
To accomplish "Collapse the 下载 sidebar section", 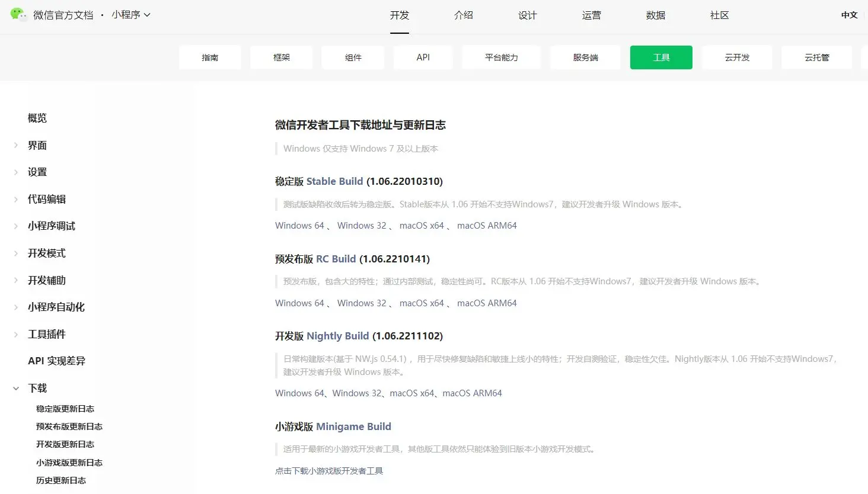I will click(37, 388).
